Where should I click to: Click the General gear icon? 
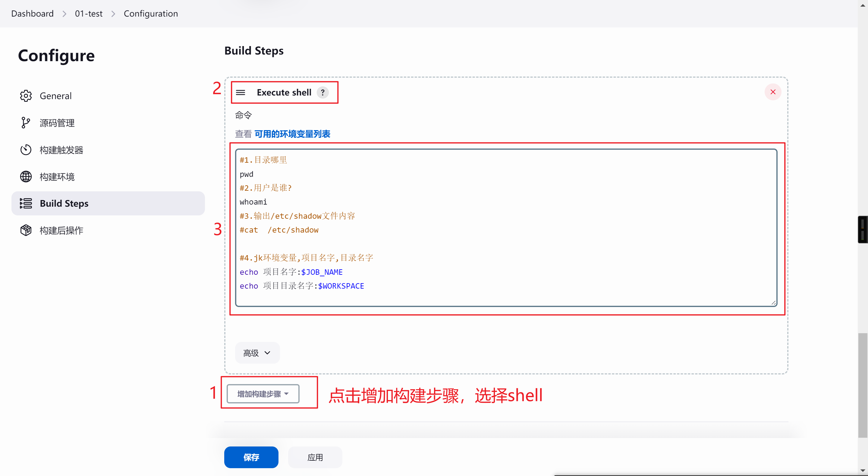(x=26, y=96)
